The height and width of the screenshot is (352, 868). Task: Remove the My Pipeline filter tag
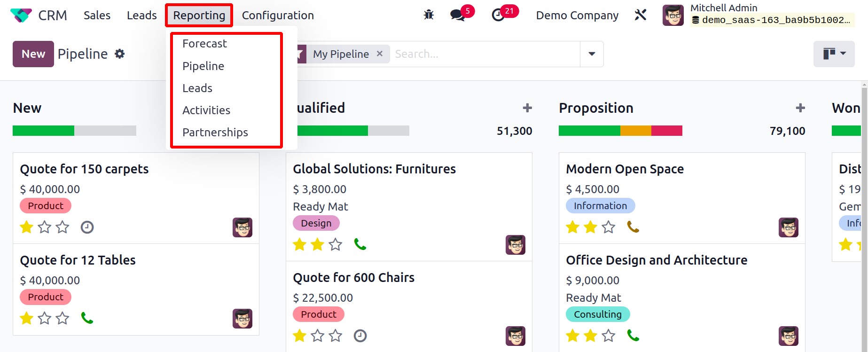click(380, 54)
